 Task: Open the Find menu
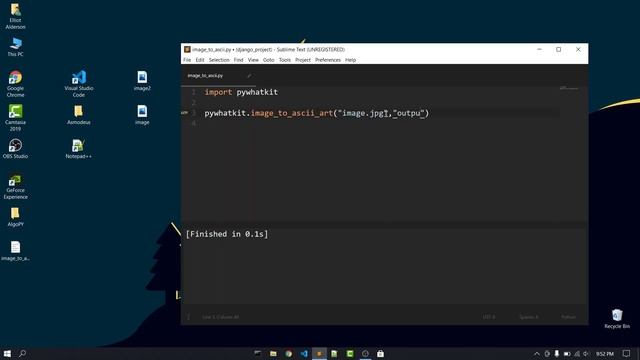coord(238,60)
